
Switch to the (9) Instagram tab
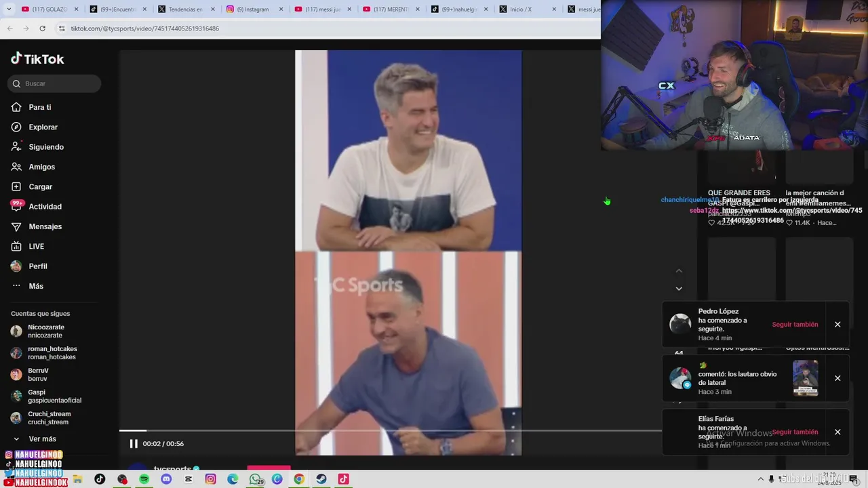[x=252, y=9]
